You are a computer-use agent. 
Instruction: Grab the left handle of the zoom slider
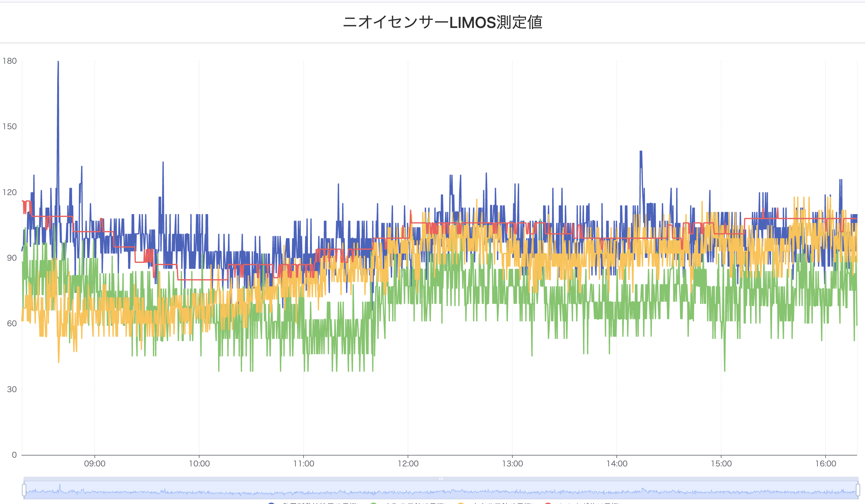[x=24, y=490]
